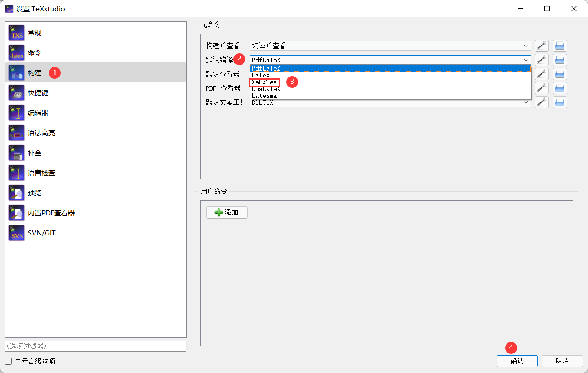Click the save icon next to 构建并查看

(x=559, y=46)
